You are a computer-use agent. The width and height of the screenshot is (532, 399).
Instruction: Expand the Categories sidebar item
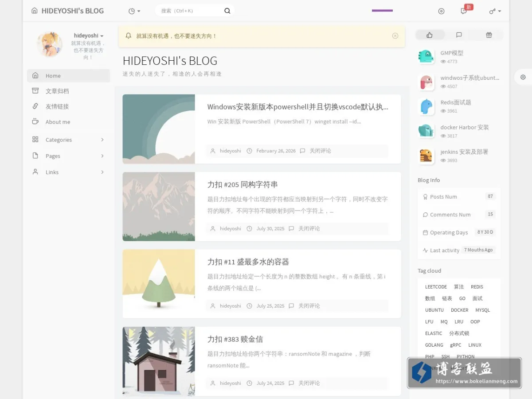coord(68,140)
